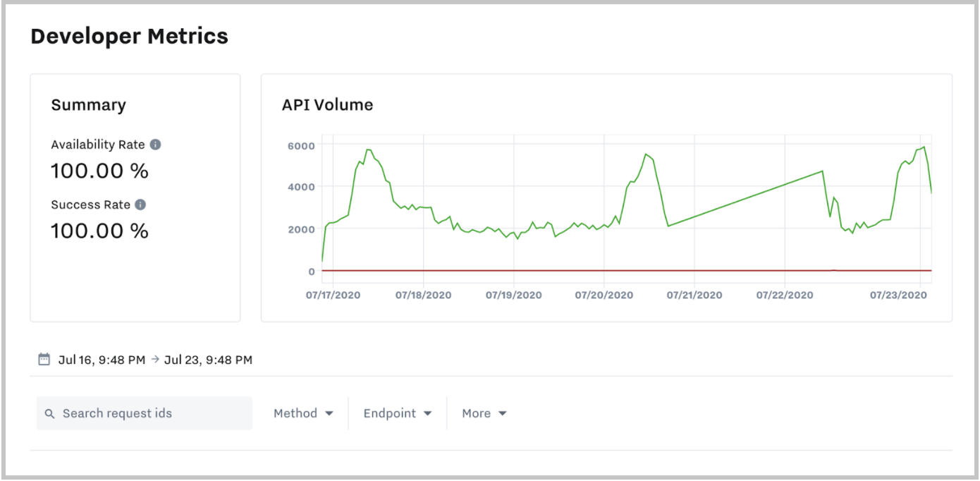Click the Developer Metrics page heading
The width and height of the screenshot is (980, 481).
(129, 36)
